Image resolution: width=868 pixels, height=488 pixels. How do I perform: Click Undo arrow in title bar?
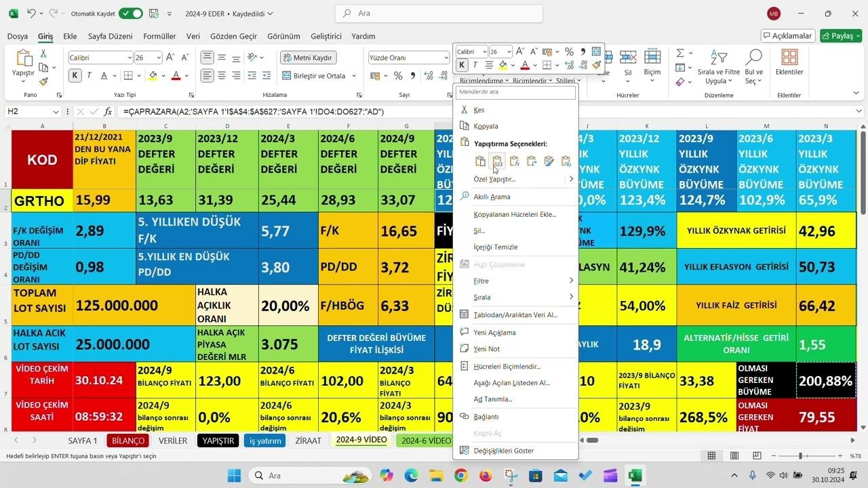(31, 14)
